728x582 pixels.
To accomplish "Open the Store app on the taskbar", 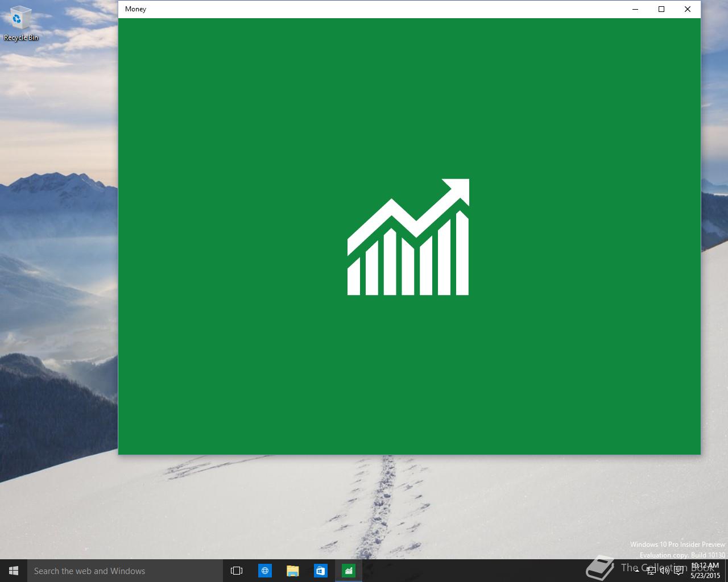I will 321,571.
